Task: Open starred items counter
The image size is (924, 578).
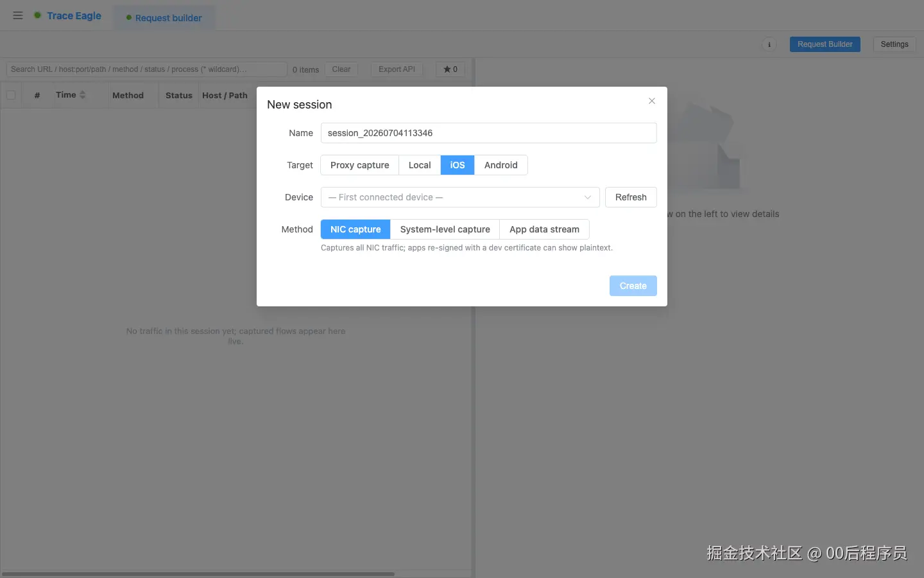Action: pos(450,69)
